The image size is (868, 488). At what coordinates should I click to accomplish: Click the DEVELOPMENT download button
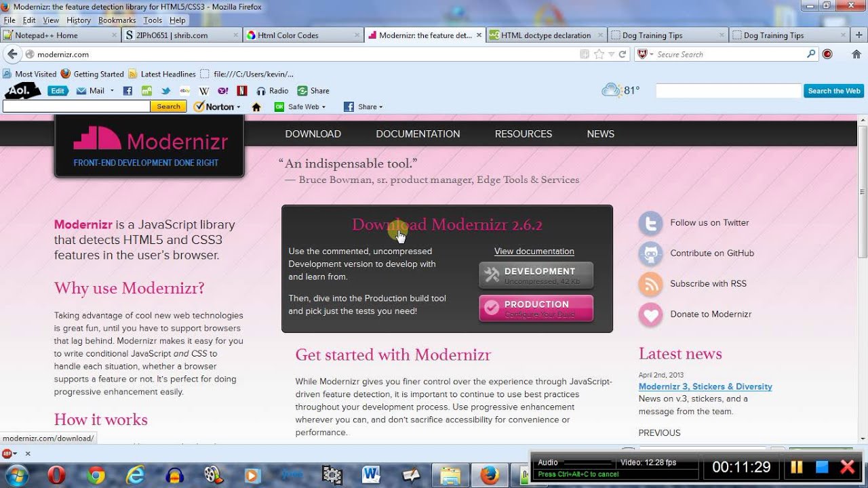[536, 275]
